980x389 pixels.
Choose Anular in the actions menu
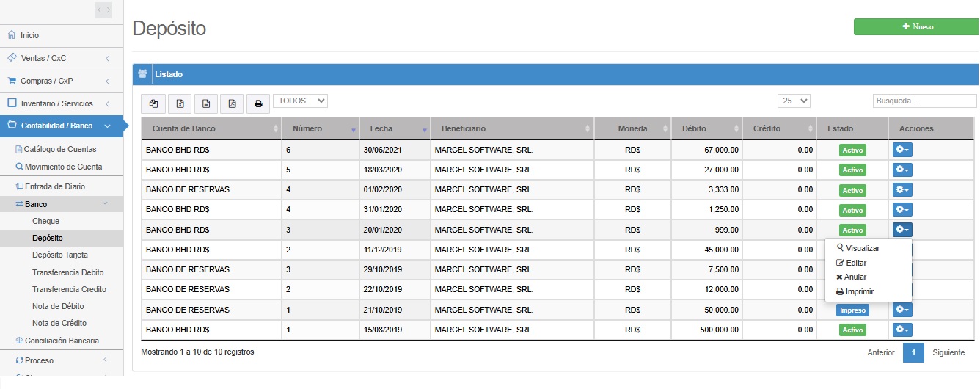click(855, 277)
